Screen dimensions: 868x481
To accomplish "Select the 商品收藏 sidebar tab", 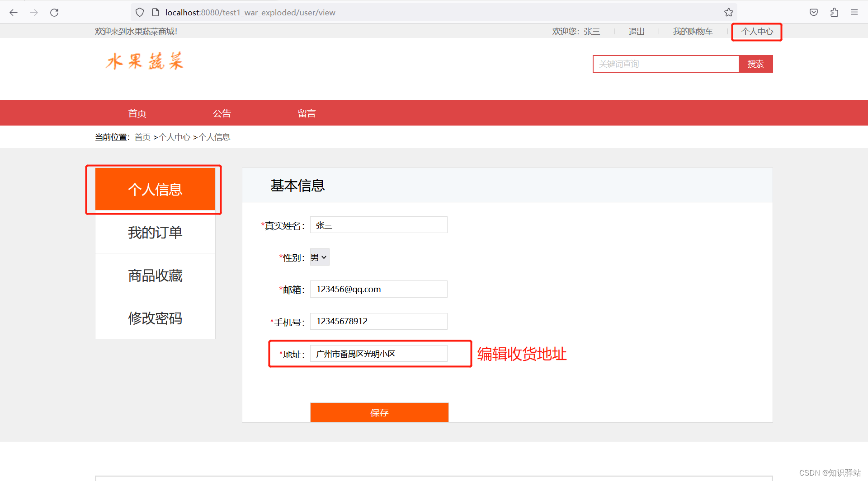I will coord(155,275).
